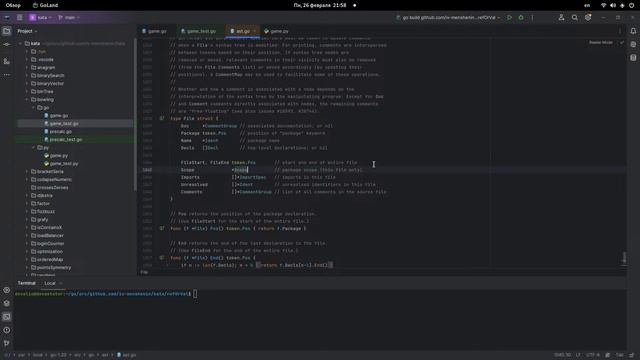This screenshot has height=360, width=640.
Task: Open the Code With Me user icon
Action: click(561, 18)
